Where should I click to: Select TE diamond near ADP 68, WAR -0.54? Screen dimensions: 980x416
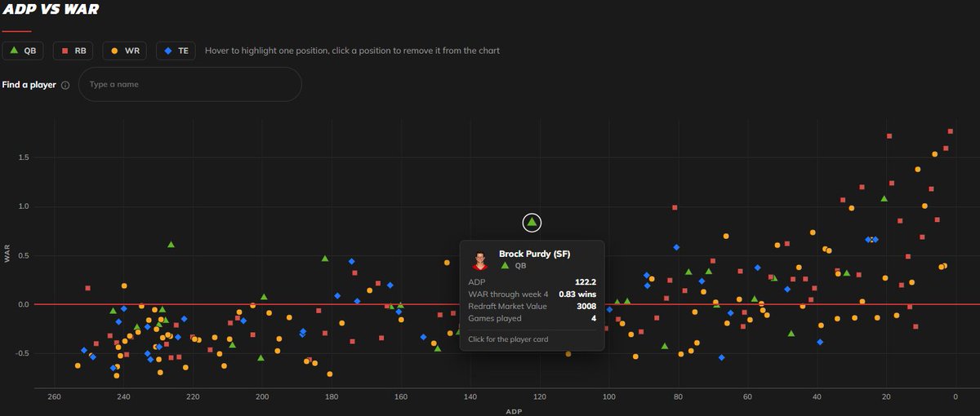pyautogui.click(x=721, y=357)
